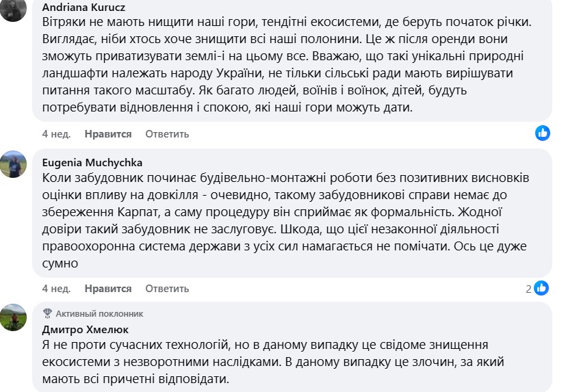Reply to Andriana Kurucz's comment via Ответить
Viewport: 579px width, 392px height.
tap(166, 133)
